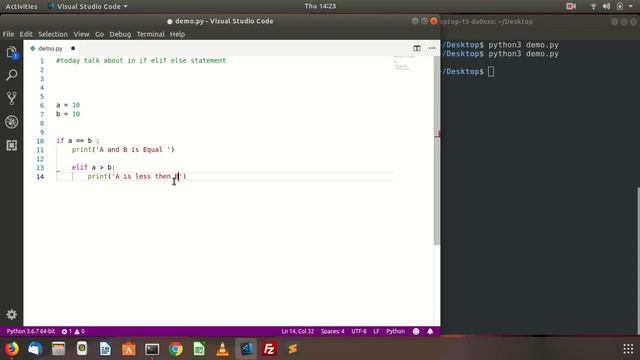The width and height of the screenshot is (640, 360).
Task: Open notifications bell in the status bar
Action: (430, 331)
